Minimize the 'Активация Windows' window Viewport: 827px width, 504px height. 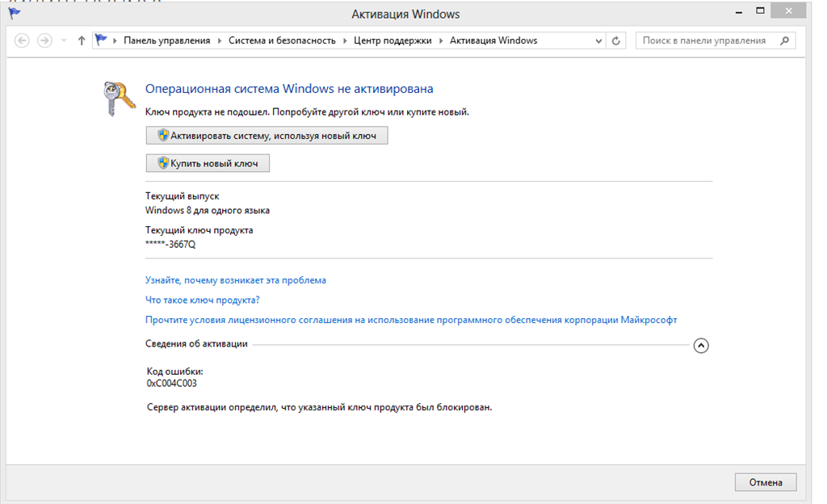739,11
